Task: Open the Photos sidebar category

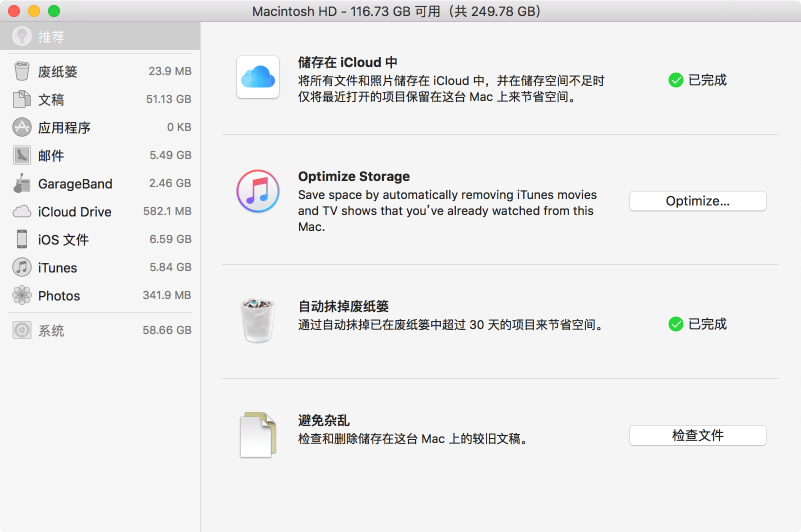Action: [x=100, y=295]
